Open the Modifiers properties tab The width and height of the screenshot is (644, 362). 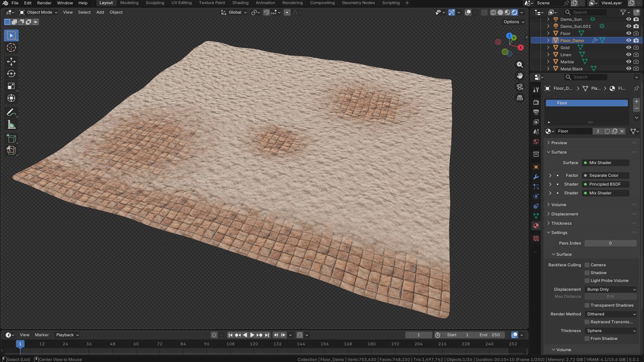point(536,177)
